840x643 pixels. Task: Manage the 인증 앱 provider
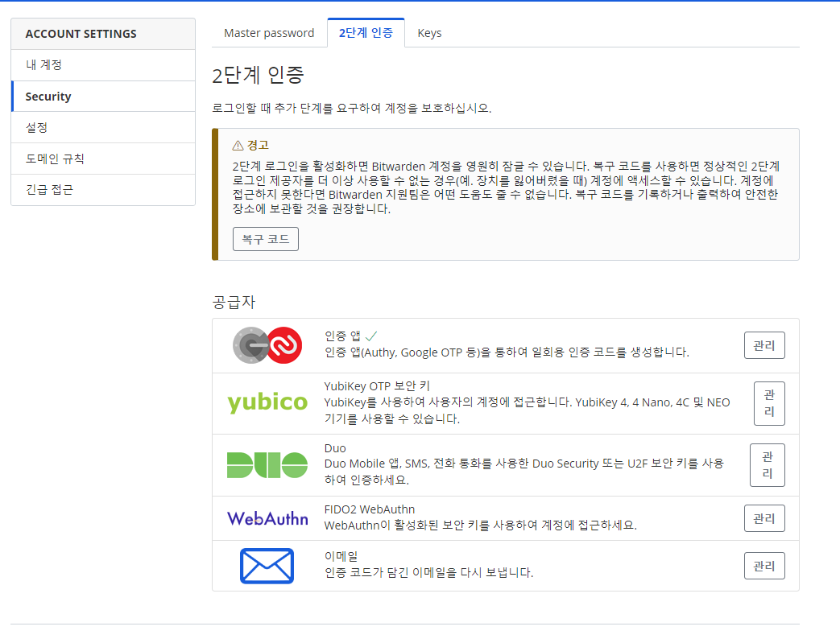pos(763,345)
